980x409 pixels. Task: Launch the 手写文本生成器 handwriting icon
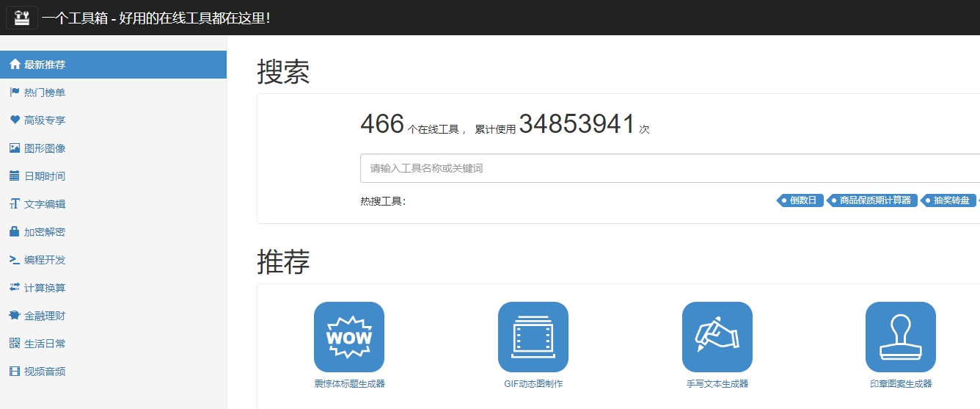tap(717, 337)
